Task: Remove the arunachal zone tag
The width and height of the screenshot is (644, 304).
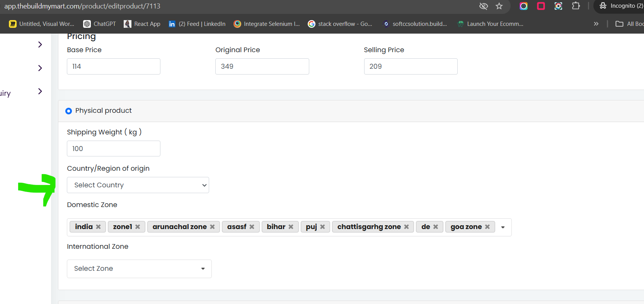Action: [x=212, y=227]
